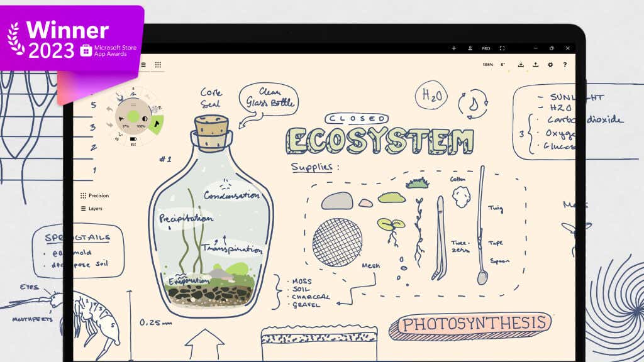
Task: Open the grid gallery icon
Action: pyautogui.click(x=158, y=65)
